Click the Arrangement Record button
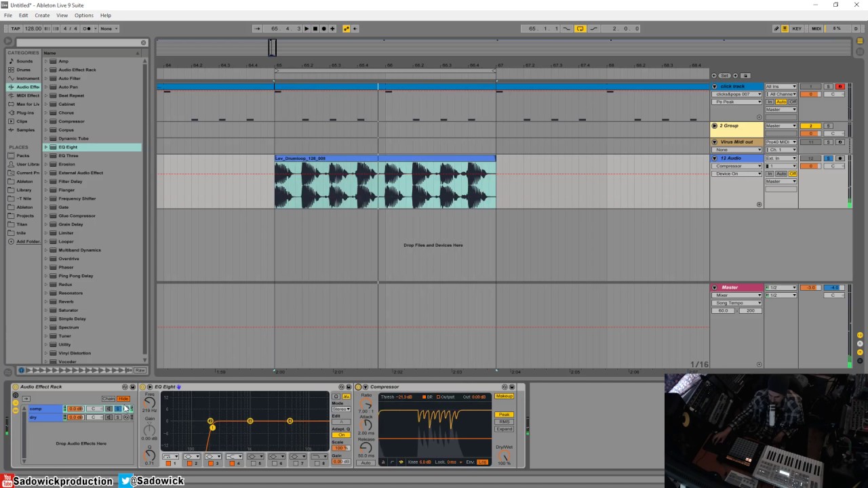Viewport: 868px width, 488px height. pos(323,28)
